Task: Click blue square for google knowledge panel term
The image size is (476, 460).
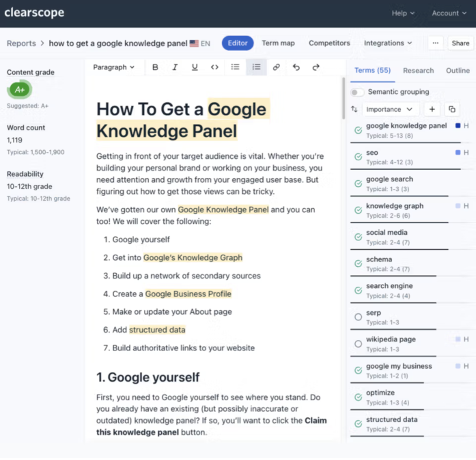Action: coord(458,125)
